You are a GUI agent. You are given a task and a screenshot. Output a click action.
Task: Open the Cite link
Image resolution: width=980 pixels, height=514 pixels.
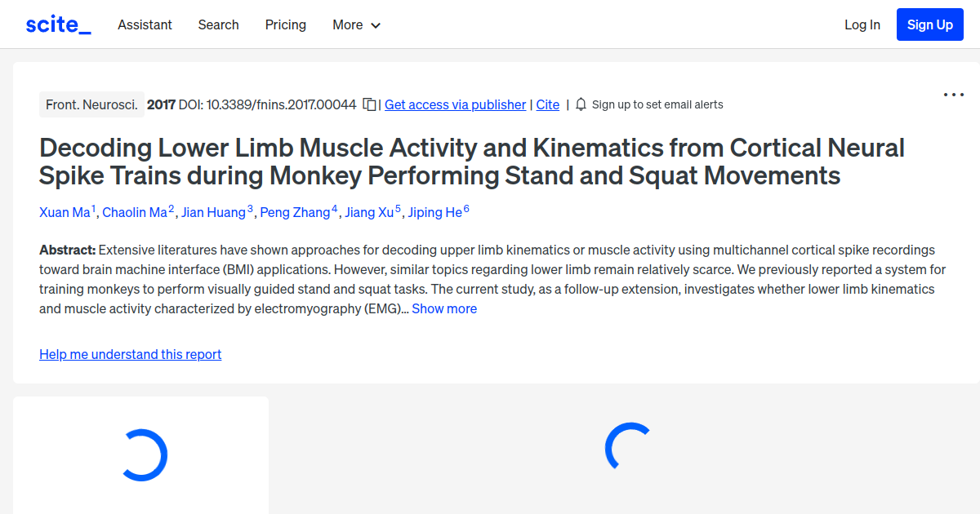(x=547, y=104)
